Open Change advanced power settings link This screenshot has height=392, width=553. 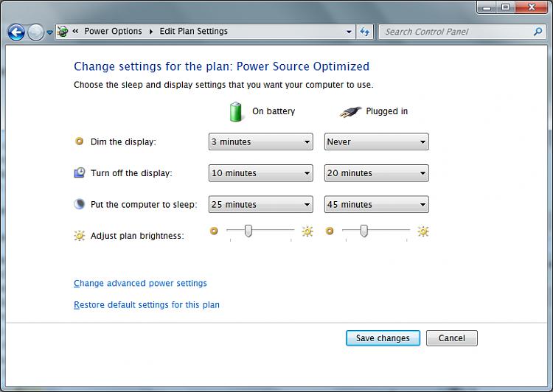point(140,284)
